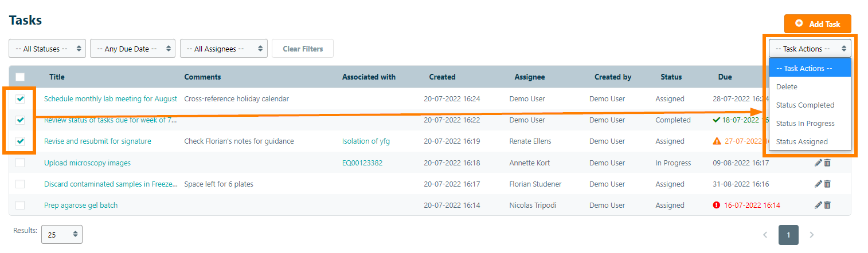The height and width of the screenshot is (253, 868).
Task: Click the trash icon for Upload microscopy images
Action: (827, 163)
